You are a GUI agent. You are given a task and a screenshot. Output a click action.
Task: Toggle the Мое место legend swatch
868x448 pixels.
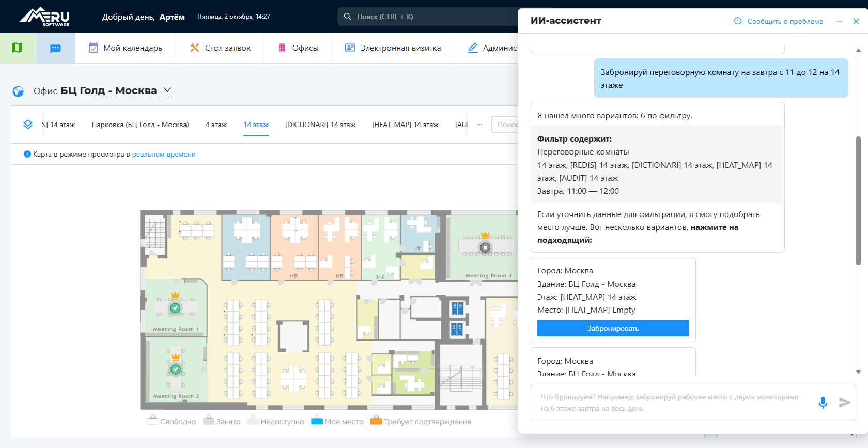[x=317, y=421]
